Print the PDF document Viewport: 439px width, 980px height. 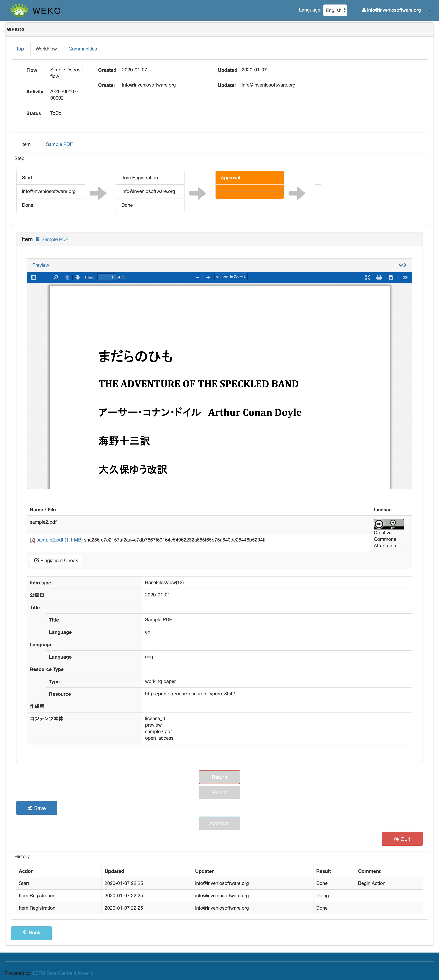click(379, 277)
